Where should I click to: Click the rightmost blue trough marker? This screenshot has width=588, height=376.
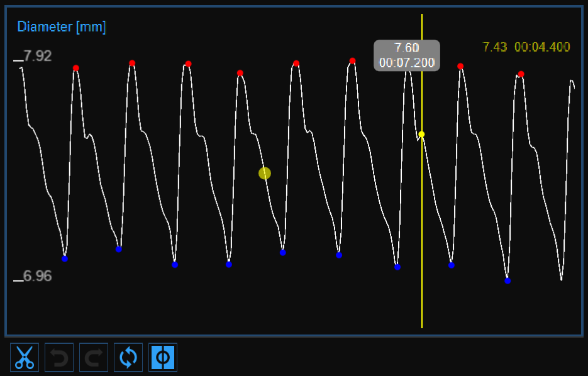click(x=508, y=280)
